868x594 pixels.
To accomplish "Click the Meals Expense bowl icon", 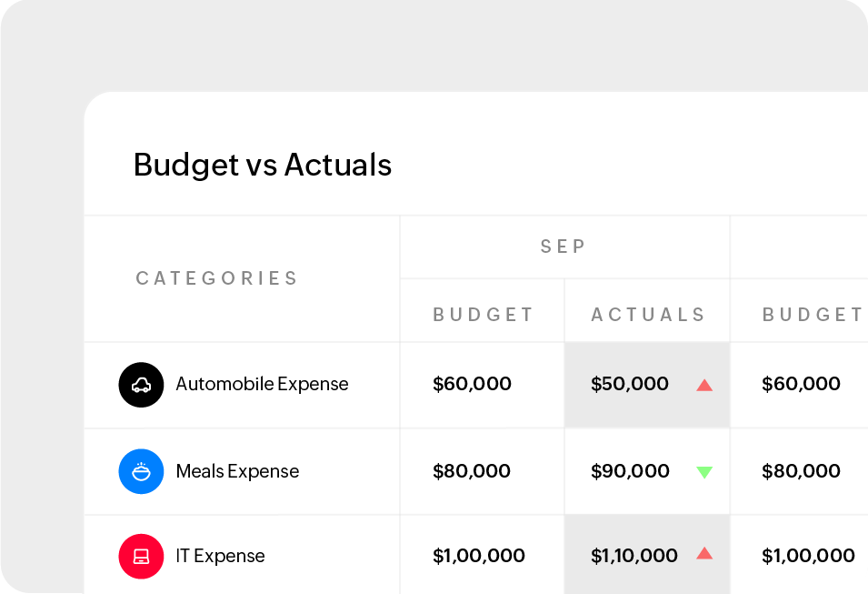I will 141,471.
